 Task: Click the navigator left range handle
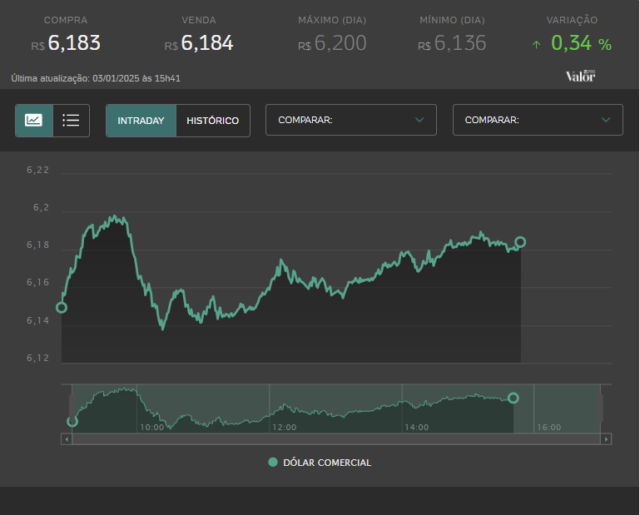coord(72,408)
